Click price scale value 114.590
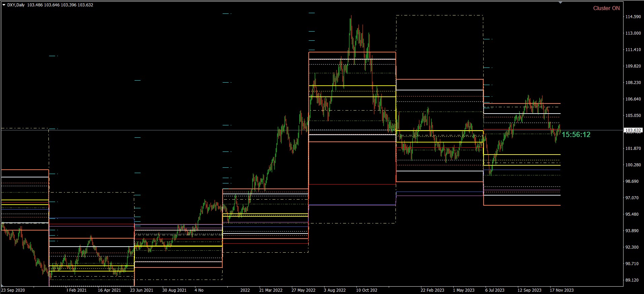Viewport: 644px width, 294px height. coord(633,17)
